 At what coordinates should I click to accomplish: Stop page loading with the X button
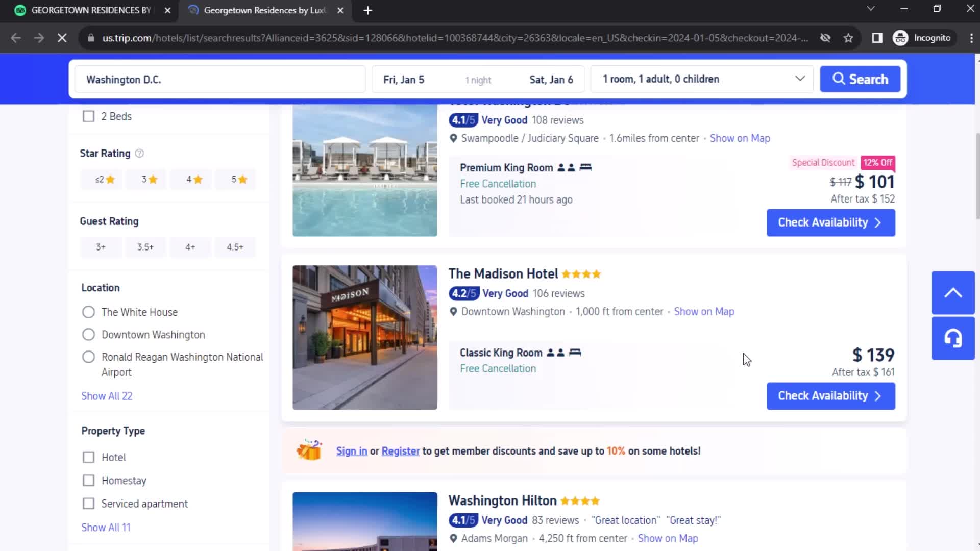(x=62, y=38)
